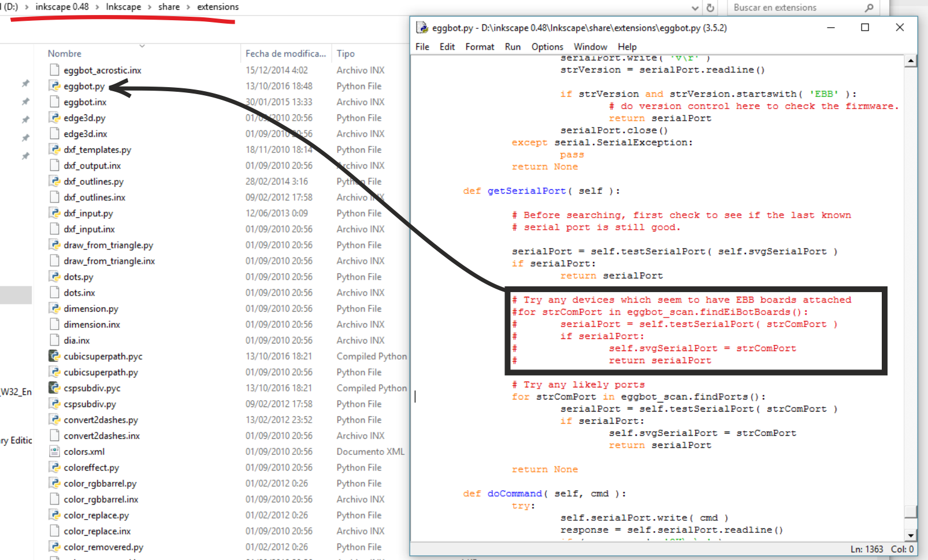Sort by the 'Fecha de modifica...' column header
This screenshot has height=560, width=928.
285,54
